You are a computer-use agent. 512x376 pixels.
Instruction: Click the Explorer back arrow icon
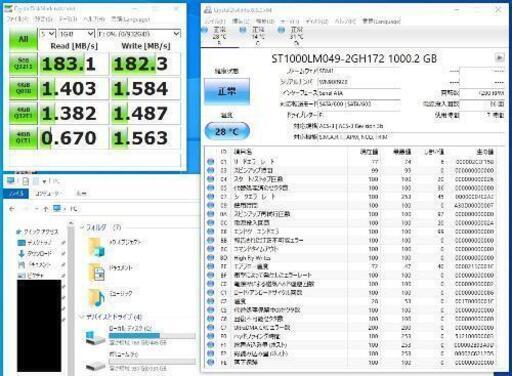12,209
